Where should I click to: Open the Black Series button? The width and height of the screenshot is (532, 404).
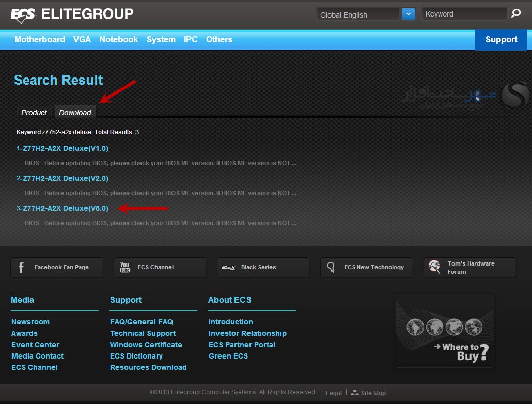(263, 268)
